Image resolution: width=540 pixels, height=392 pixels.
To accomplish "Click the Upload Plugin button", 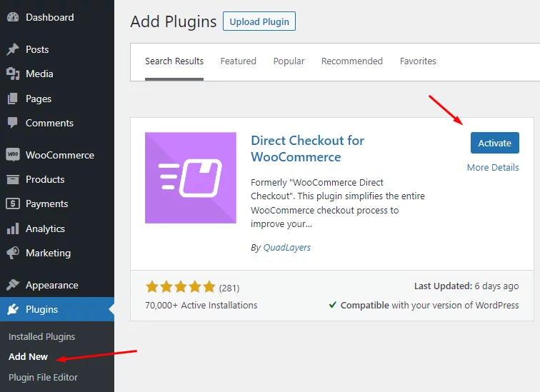I will [x=259, y=21].
